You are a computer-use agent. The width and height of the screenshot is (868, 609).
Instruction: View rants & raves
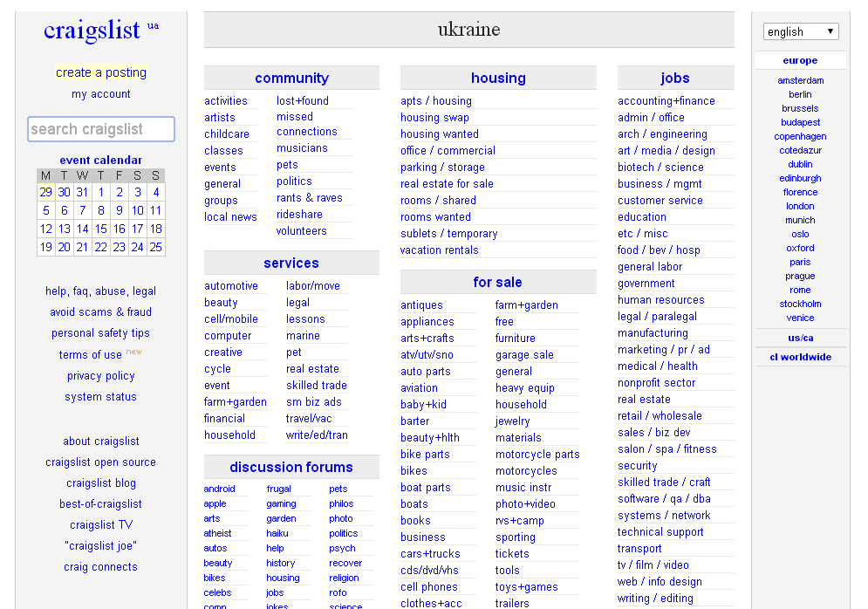pos(310,198)
